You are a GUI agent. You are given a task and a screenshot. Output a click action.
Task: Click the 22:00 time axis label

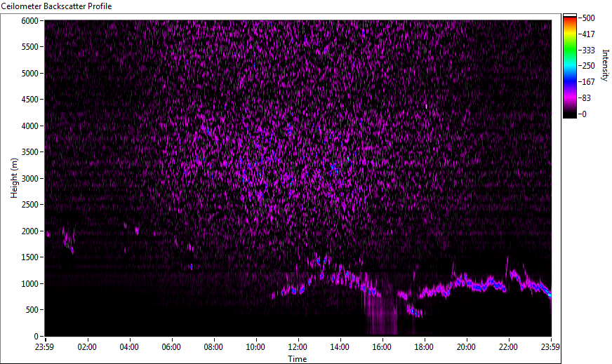pyautogui.click(x=509, y=347)
